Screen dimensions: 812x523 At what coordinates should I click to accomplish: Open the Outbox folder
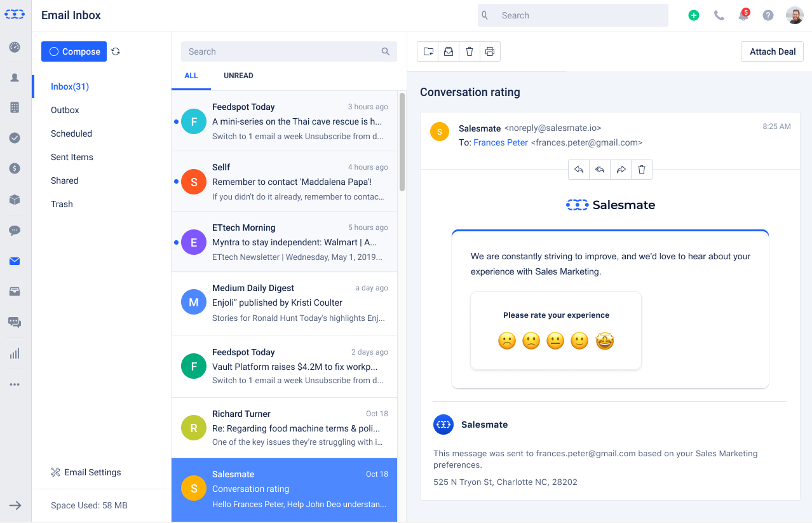coord(65,110)
